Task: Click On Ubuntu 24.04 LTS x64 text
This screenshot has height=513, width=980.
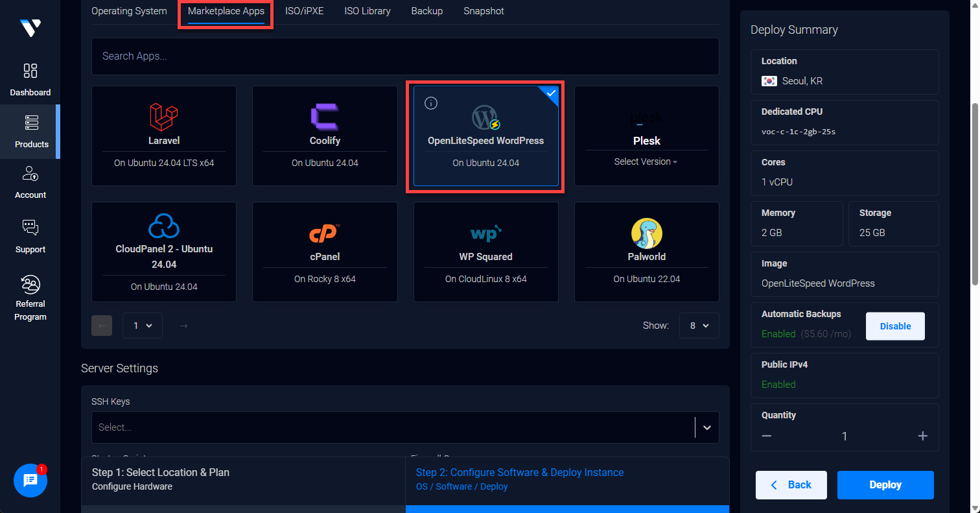Action: pos(164,163)
